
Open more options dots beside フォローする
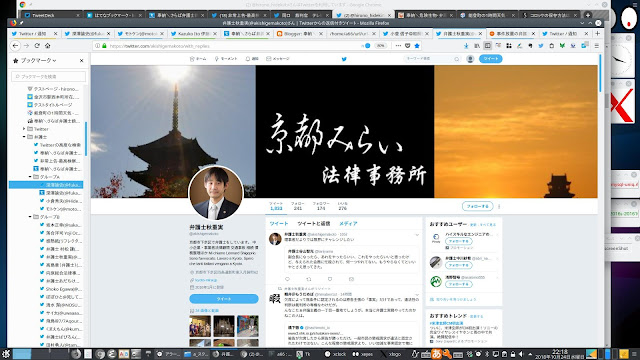point(499,207)
